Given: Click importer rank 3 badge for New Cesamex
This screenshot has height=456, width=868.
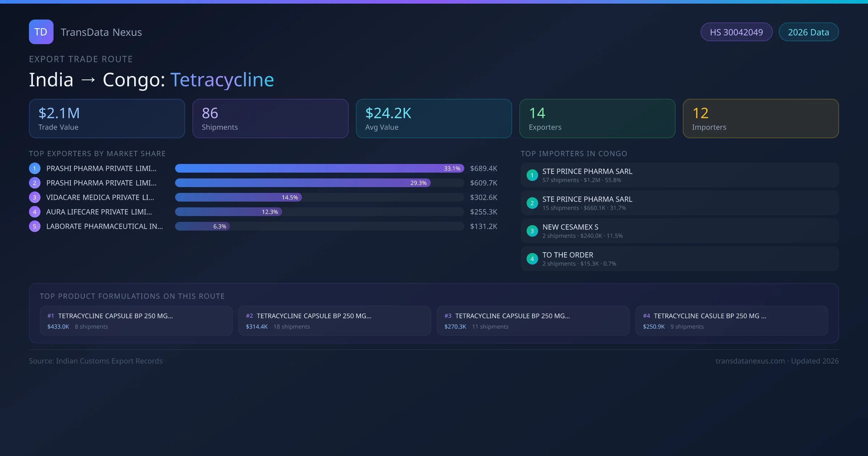Looking at the screenshot, I should [532, 231].
